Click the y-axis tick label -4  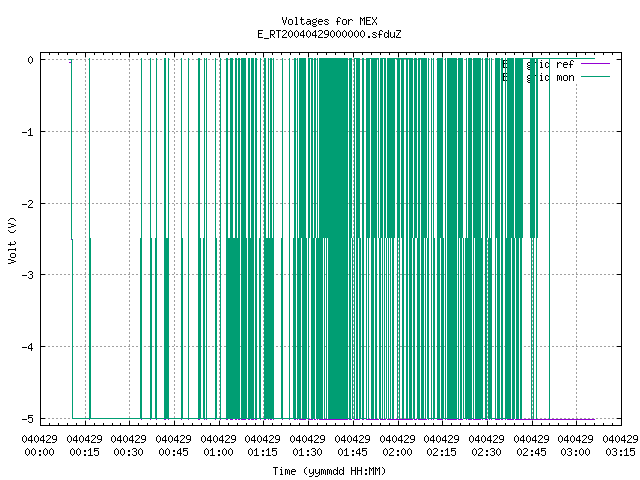coord(28,347)
